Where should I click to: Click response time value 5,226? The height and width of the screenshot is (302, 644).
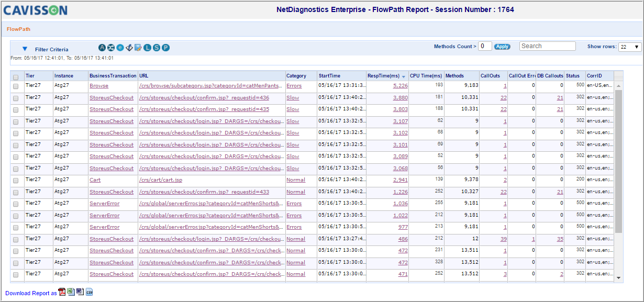[400, 86]
